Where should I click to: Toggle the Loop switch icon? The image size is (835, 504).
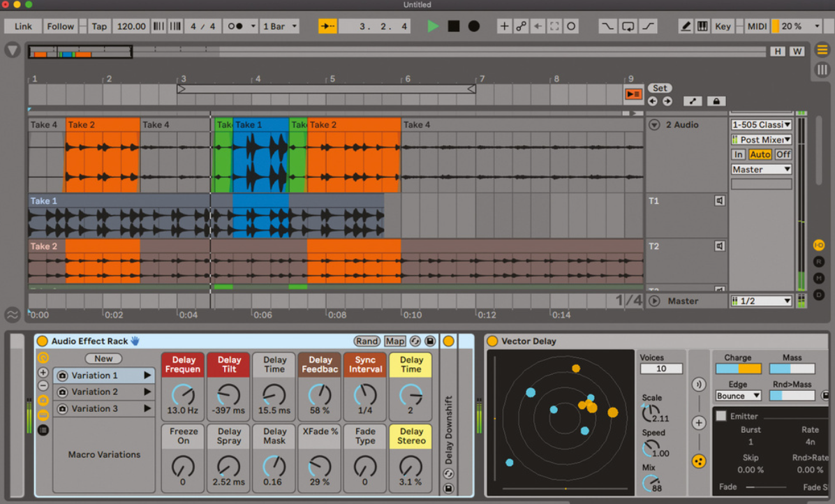click(x=628, y=26)
